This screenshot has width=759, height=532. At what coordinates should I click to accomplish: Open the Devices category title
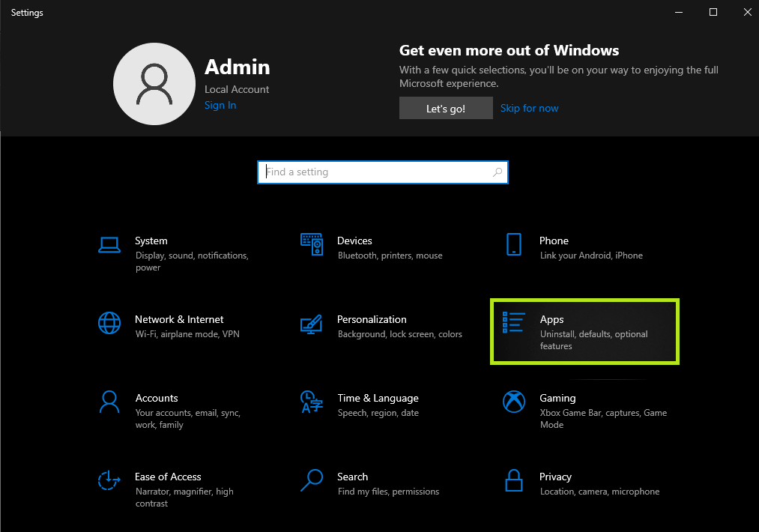(354, 241)
